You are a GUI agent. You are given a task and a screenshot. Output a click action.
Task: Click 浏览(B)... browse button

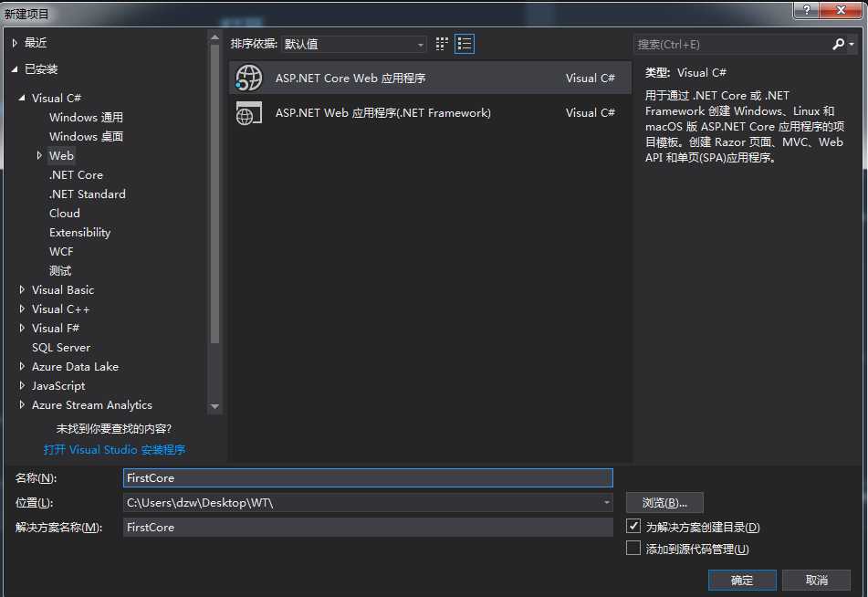point(664,503)
